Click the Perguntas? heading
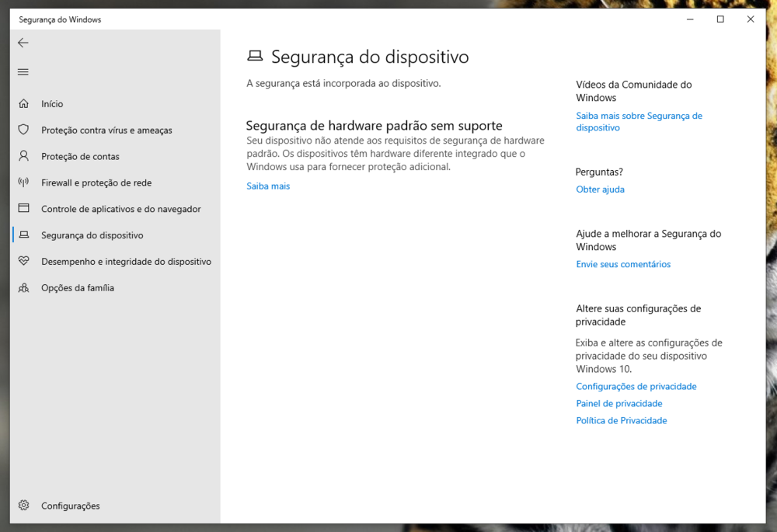This screenshot has width=777, height=532. [x=599, y=172]
